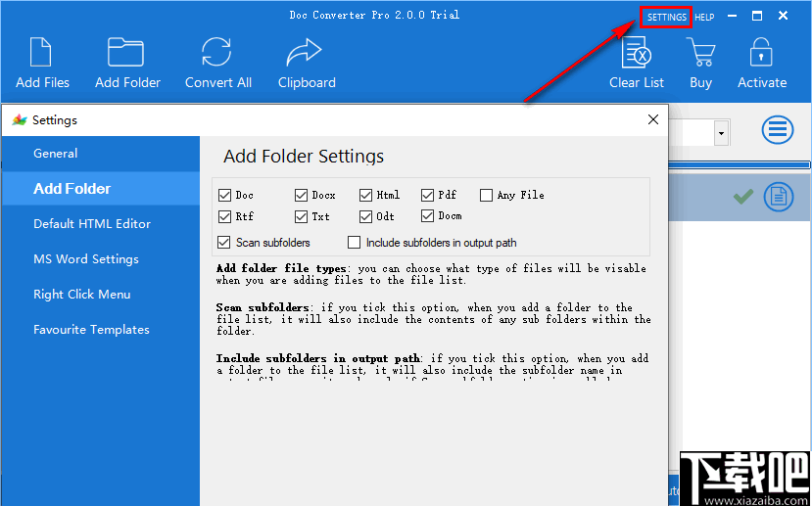Click the Clipboard arrow icon
This screenshot has width=812, height=506.
304,52
